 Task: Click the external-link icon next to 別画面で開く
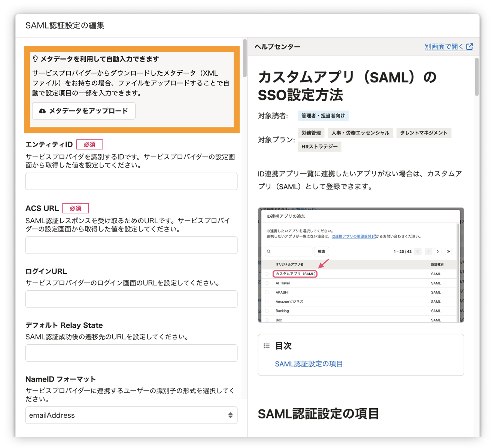[470, 46]
